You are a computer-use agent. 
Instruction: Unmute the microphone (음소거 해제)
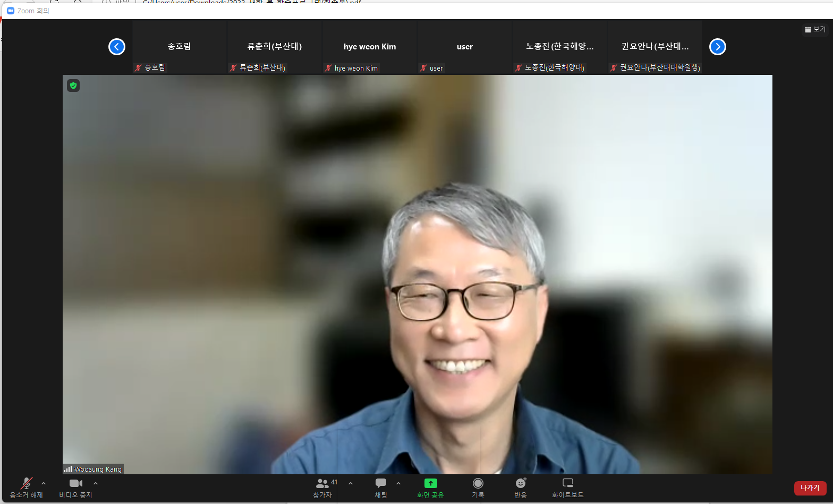pyautogui.click(x=26, y=487)
